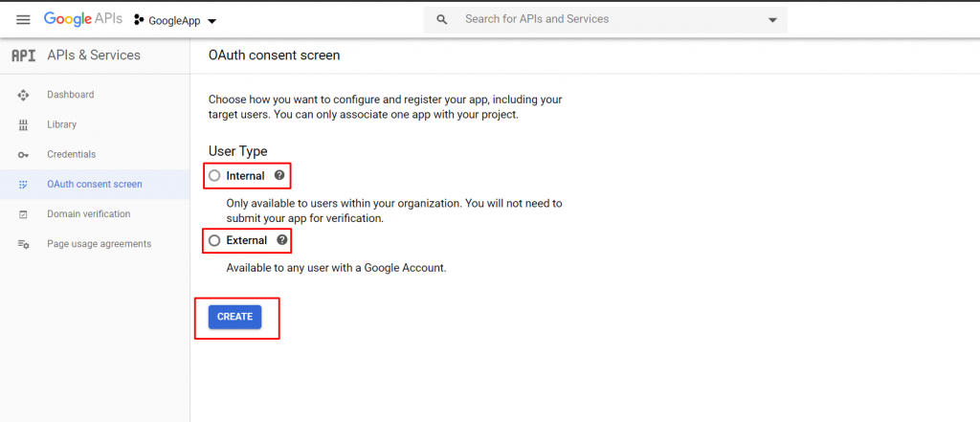The image size is (980, 422).
Task: Select OAuth consent screen in sidebar
Action: 95,185
